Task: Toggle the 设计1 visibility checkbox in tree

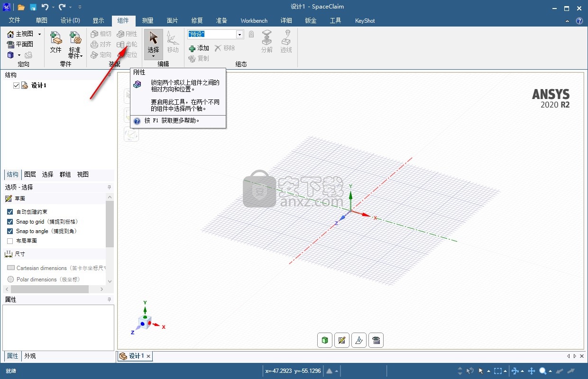Action: pos(17,85)
